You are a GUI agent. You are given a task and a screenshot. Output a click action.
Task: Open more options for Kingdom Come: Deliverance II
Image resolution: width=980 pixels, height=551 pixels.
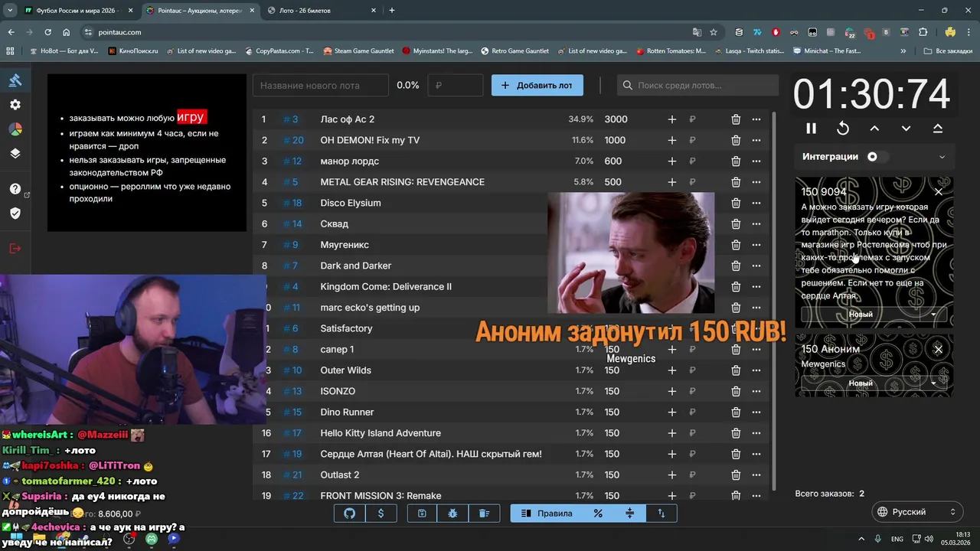click(756, 287)
